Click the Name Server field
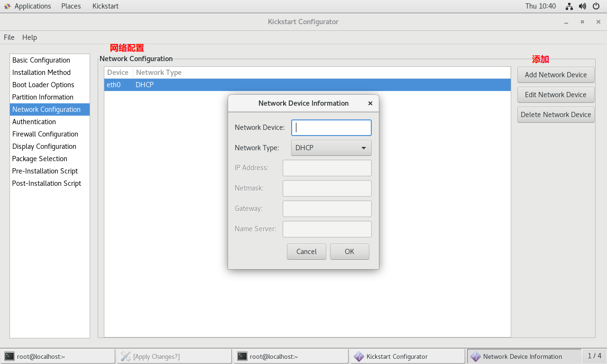This screenshot has width=607, height=364. 327,229
